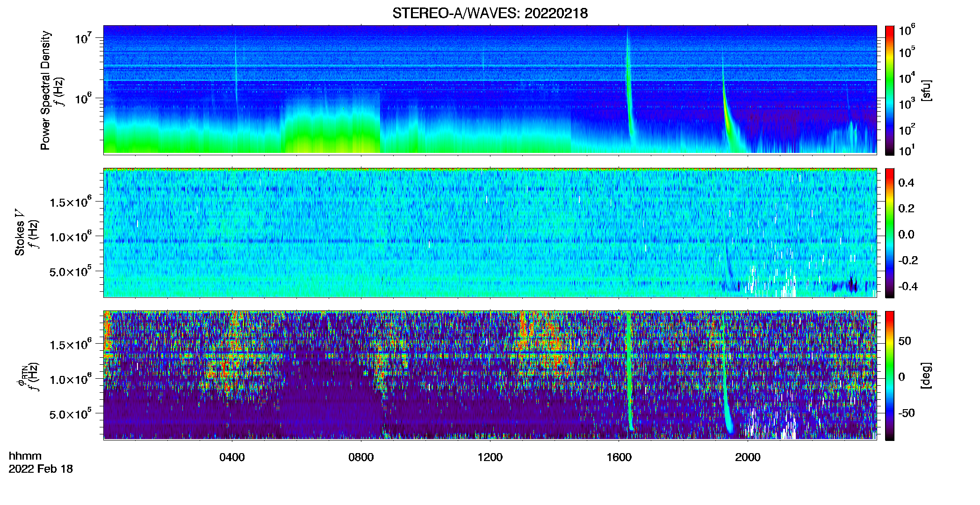980x505 pixels.
Task: Click the [deg] colorbar unit label
Action: [926, 375]
